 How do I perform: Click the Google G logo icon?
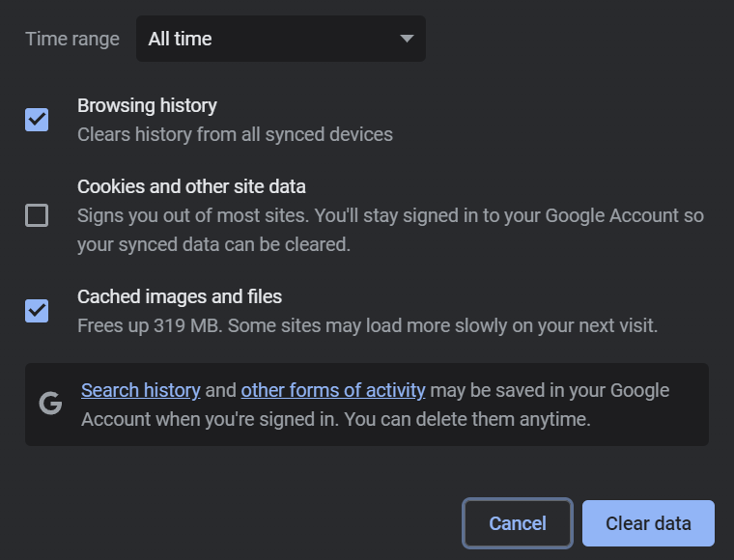50,404
